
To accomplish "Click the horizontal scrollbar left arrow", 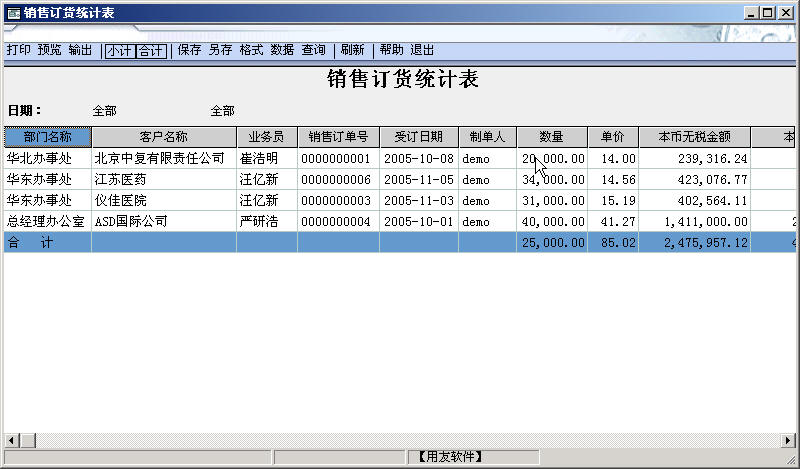I will [x=12, y=440].
